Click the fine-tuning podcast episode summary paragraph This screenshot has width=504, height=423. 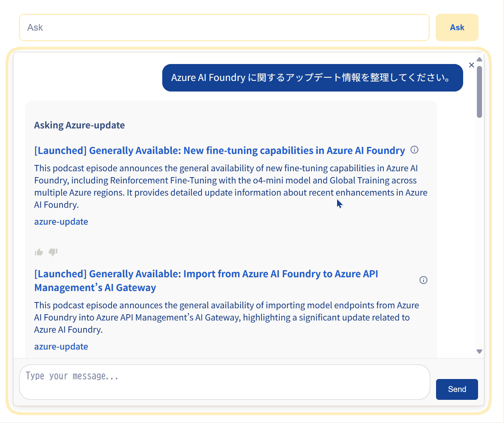pyautogui.click(x=231, y=187)
